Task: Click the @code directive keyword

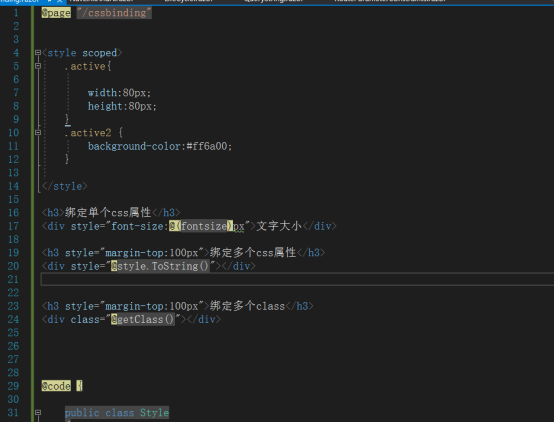Action: (56, 386)
